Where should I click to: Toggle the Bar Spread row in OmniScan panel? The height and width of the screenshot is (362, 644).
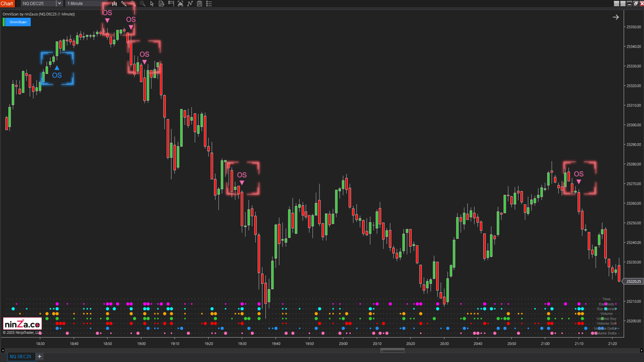(x=608, y=309)
